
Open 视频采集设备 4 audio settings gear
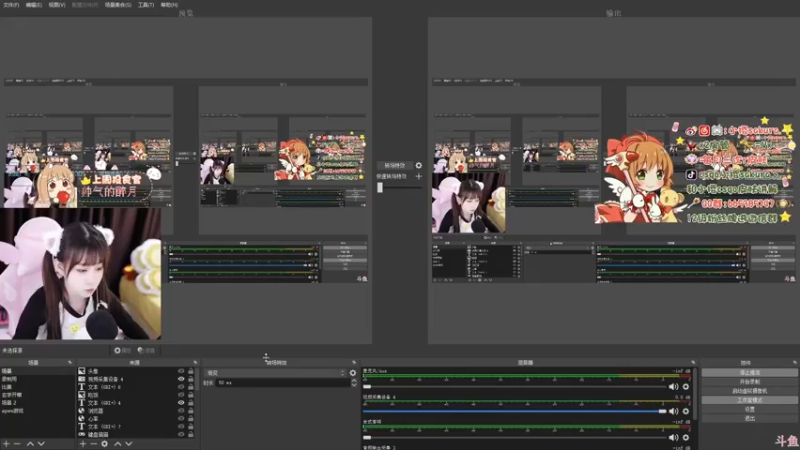coord(686,411)
